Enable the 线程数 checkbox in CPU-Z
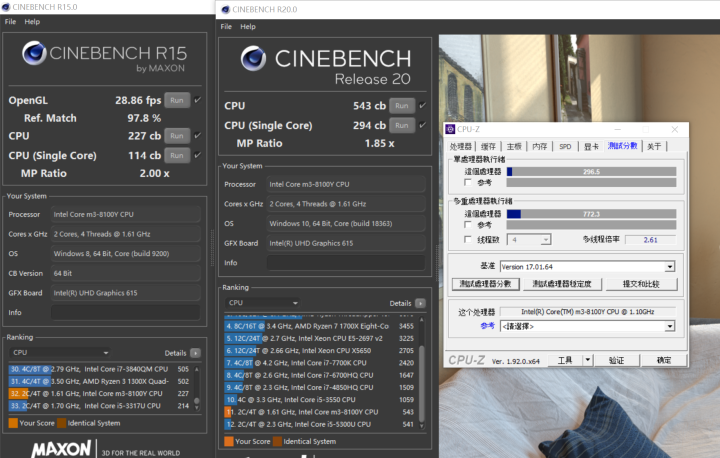The image size is (720, 458). click(470, 240)
